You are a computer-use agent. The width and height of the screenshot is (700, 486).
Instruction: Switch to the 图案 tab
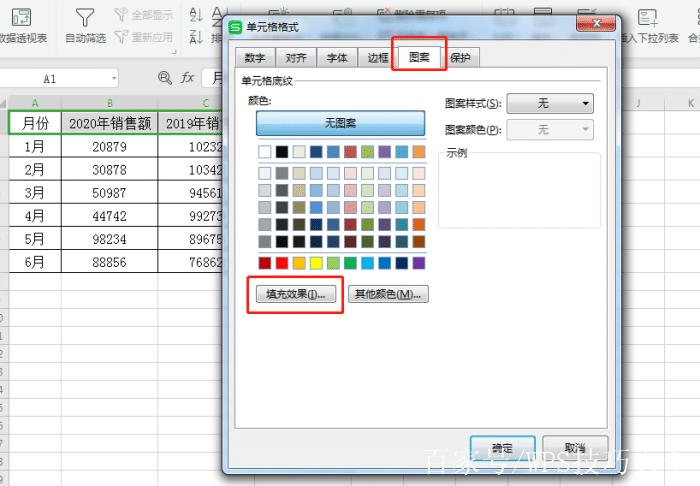click(x=419, y=57)
